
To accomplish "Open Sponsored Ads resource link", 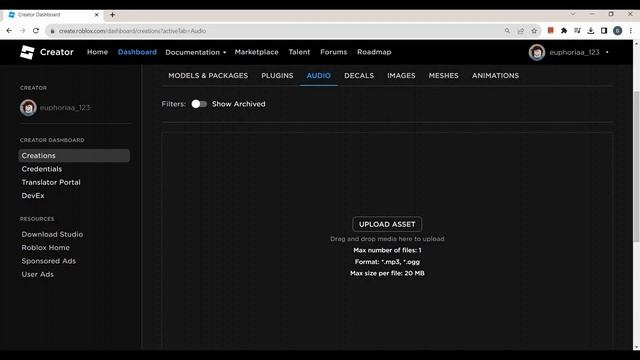I will [x=49, y=261].
